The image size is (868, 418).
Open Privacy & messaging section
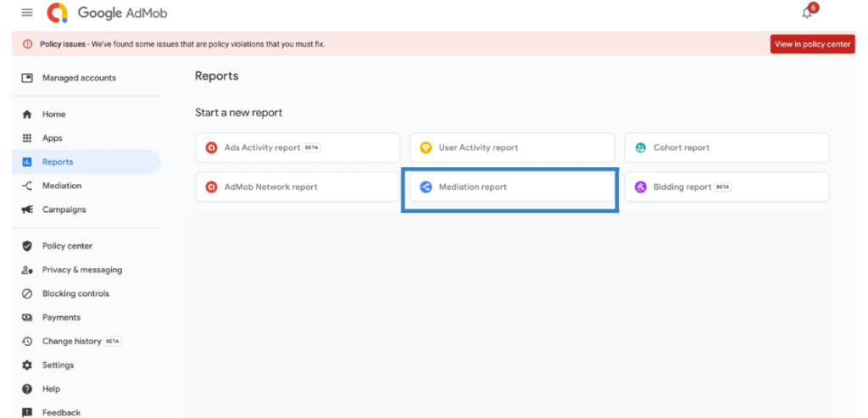pyautogui.click(x=82, y=270)
